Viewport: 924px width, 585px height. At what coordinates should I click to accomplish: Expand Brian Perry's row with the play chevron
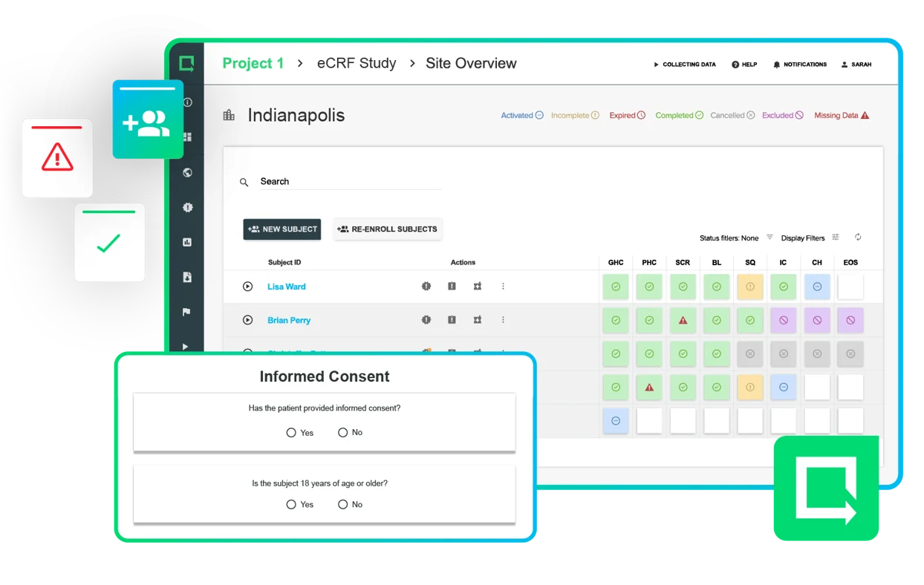point(247,320)
